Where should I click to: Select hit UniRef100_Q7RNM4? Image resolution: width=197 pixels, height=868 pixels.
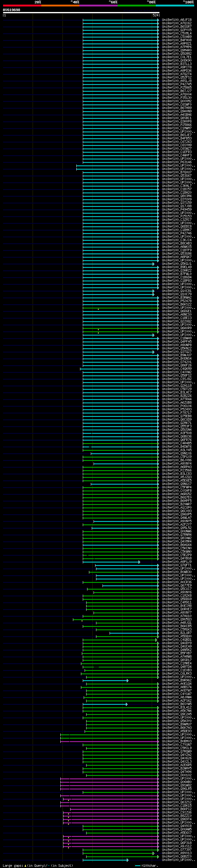[x=177, y=535]
